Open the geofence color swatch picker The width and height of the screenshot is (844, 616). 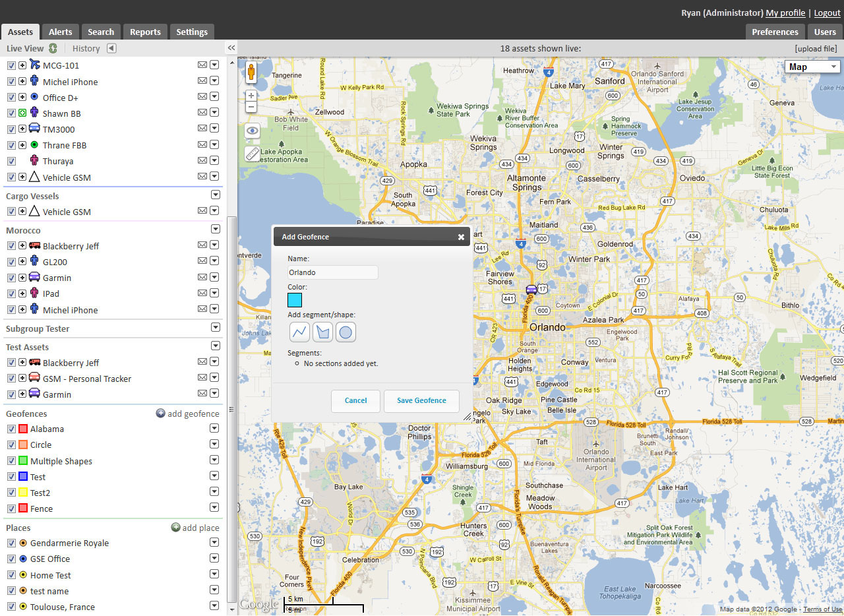pyautogui.click(x=295, y=299)
